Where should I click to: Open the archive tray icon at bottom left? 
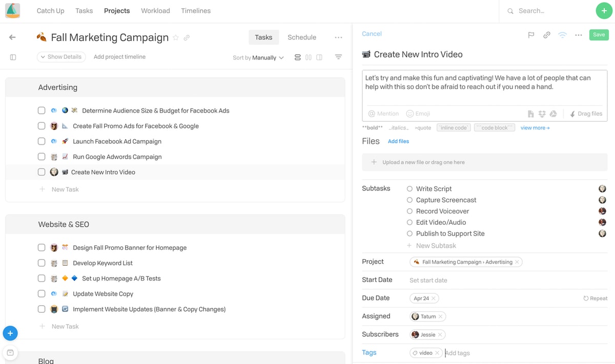(10, 352)
